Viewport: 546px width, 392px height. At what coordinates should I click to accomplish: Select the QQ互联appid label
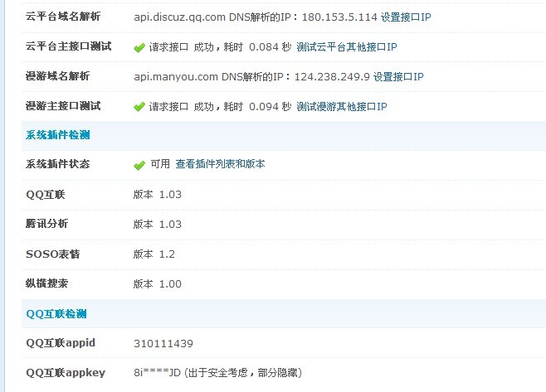pyautogui.click(x=61, y=343)
